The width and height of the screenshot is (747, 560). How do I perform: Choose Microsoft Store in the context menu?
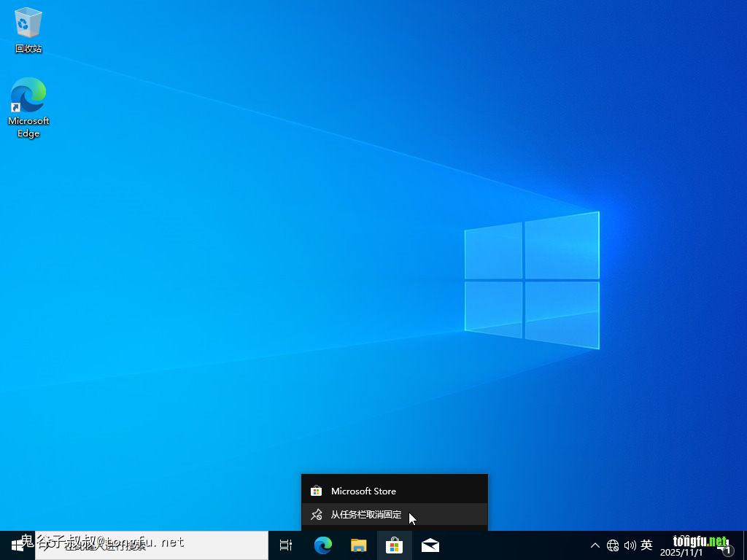[x=363, y=491]
